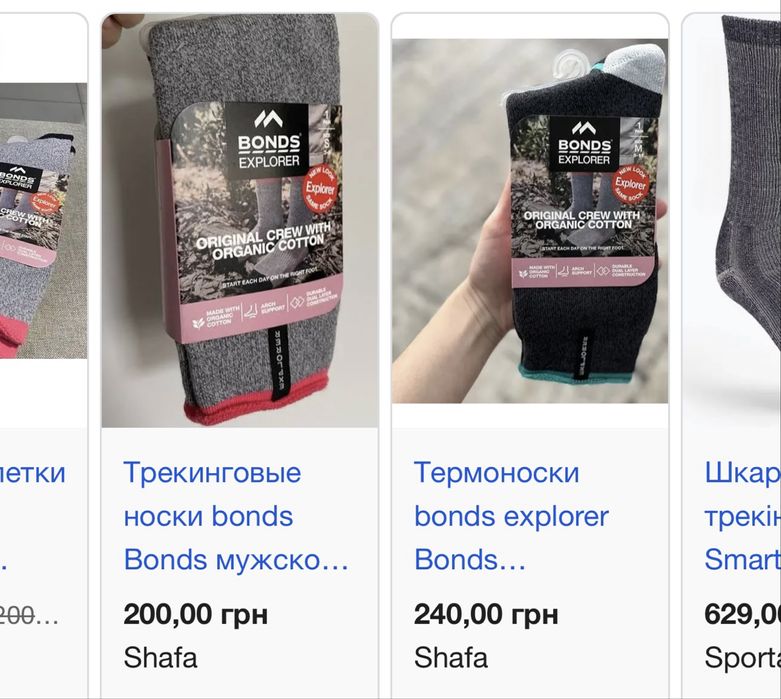Click Bonds Explorer logo on teal-trimmed sock
This screenshot has width=781, height=699.
click(584, 144)
